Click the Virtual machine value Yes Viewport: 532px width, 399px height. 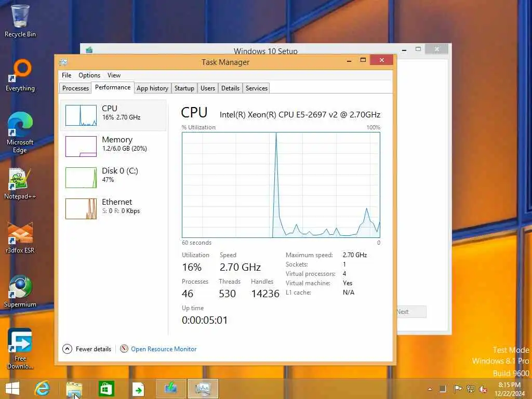[x=348, y=283]
